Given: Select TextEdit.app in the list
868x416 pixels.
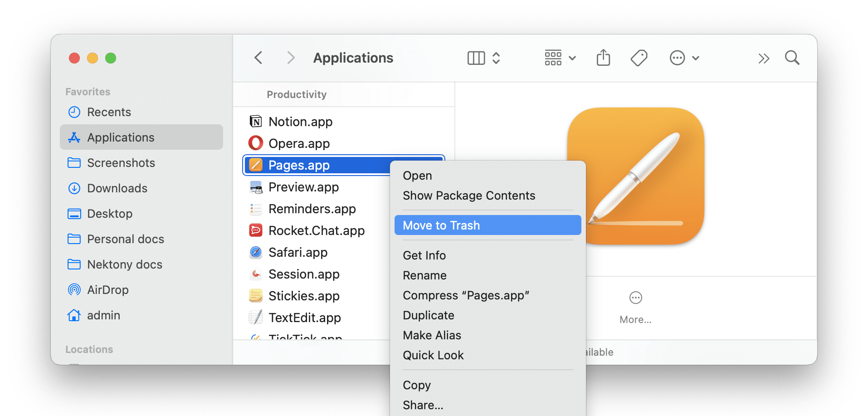Looking at the screenshot, I should (x=317, y=318).
